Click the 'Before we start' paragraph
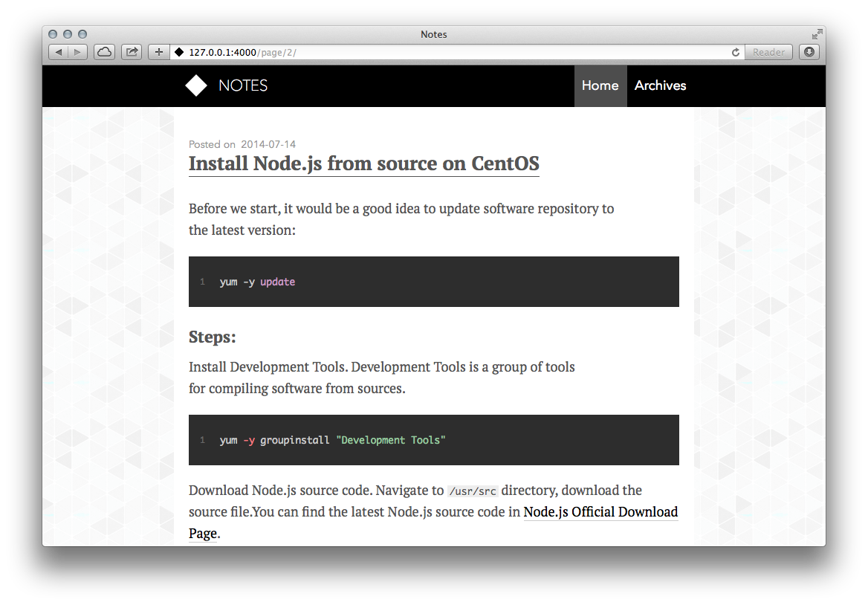 tap(401, 219)
